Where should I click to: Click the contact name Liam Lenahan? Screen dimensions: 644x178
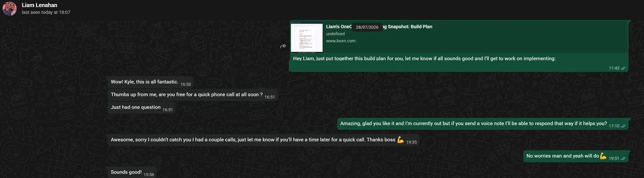tap(40, 5)
